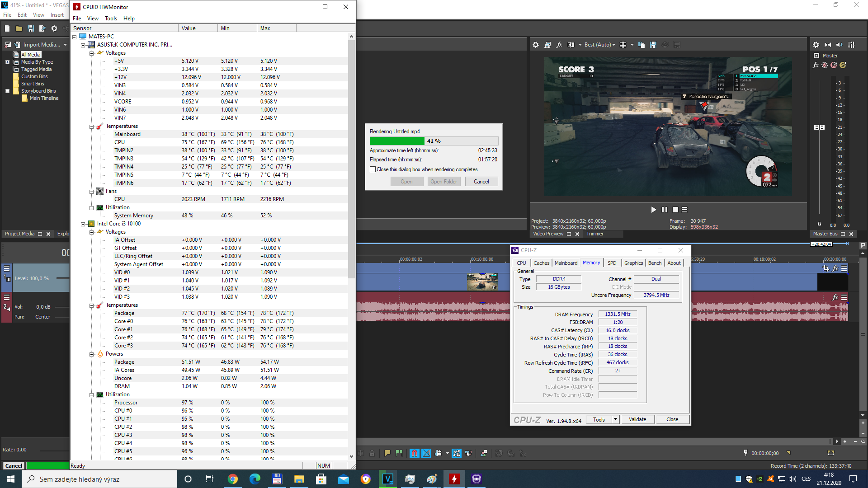The width and height of the screenshot is (868, 488).
Task: Open Tools menu in HWMonitor
Action: click(111, 19)
